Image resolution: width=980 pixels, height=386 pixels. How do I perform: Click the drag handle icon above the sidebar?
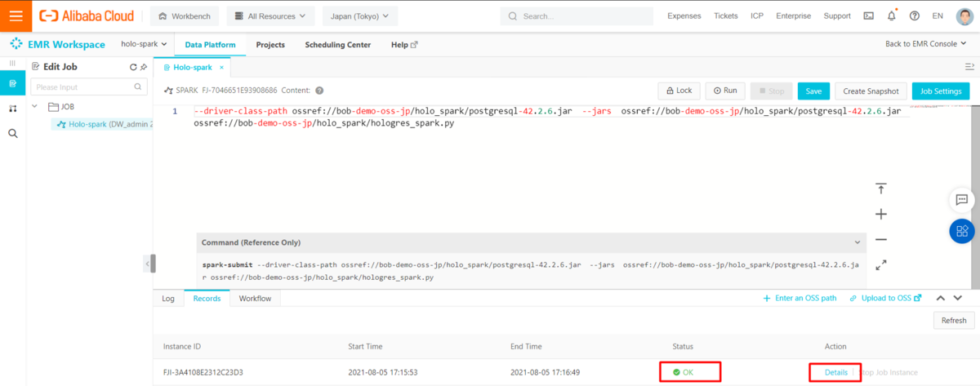[12, 63]
